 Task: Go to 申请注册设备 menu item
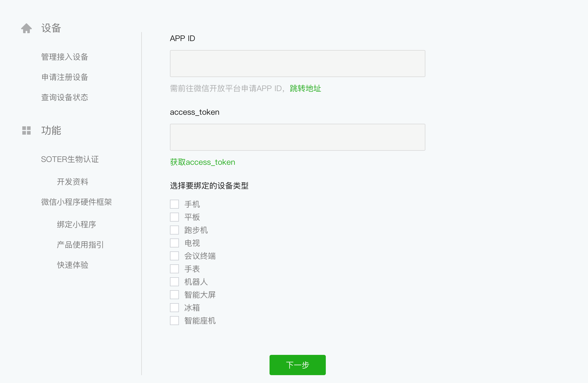coord(65,77)
